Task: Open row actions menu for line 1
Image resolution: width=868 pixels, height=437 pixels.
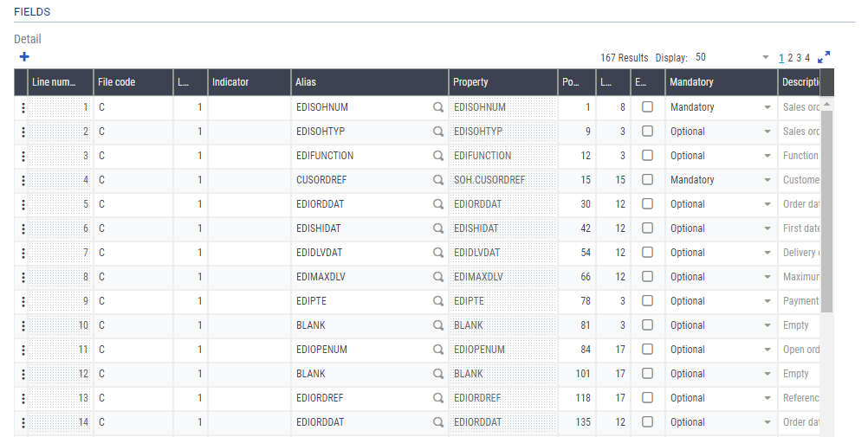Action: (x=23, y=107)
